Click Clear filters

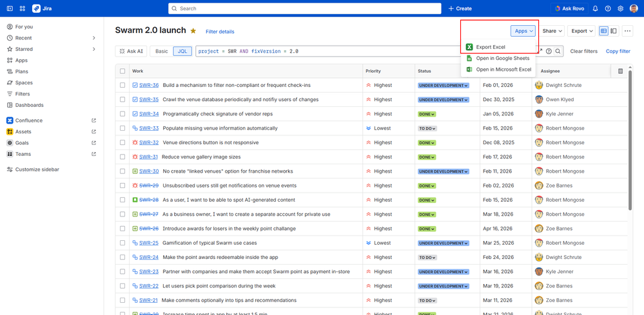click(583, 52)
